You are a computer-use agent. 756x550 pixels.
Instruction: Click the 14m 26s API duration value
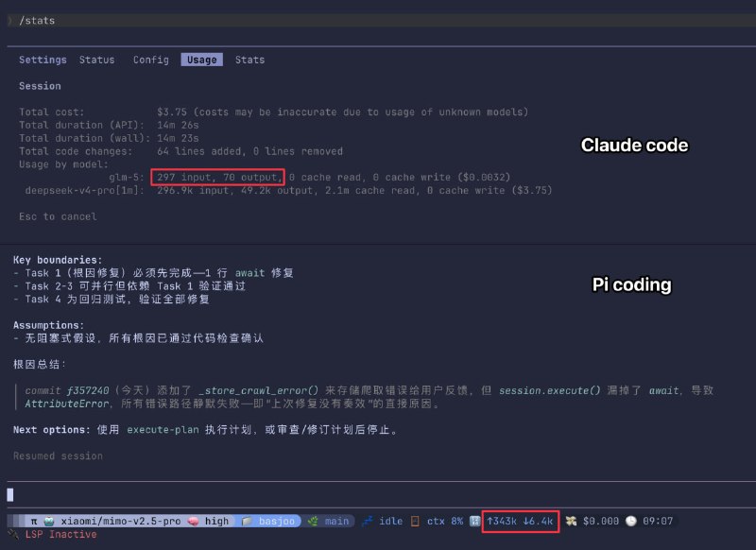click(178, 125)
